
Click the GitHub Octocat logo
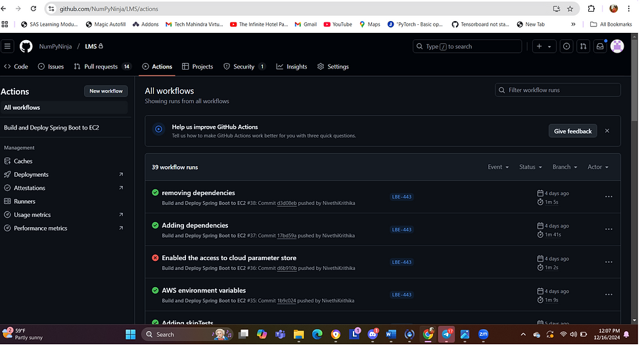point(26,47)
